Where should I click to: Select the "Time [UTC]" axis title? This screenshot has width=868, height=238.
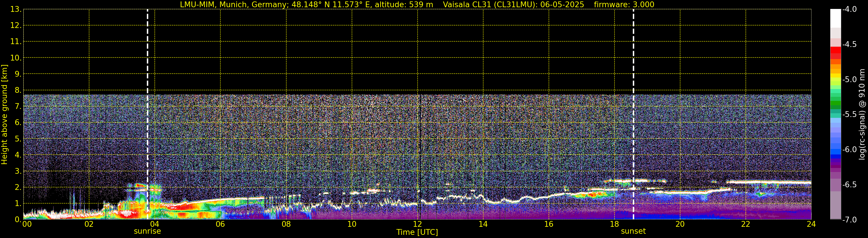tap(417, 232)
